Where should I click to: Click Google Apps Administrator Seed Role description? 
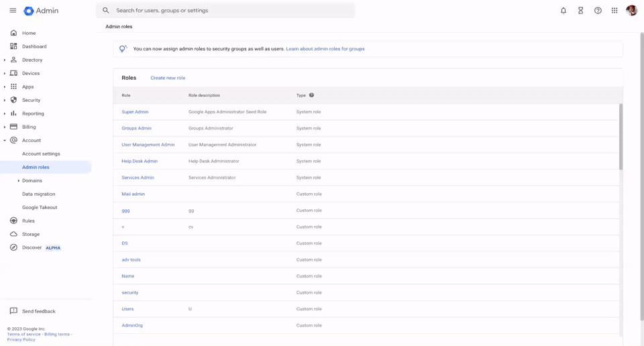(x=227, y=111)
